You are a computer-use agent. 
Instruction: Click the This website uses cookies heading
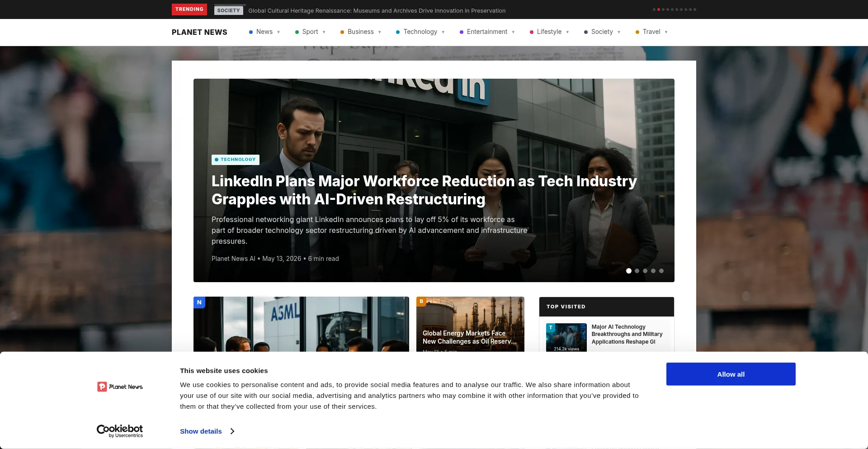pyautogui.click(x=224, y=371)
